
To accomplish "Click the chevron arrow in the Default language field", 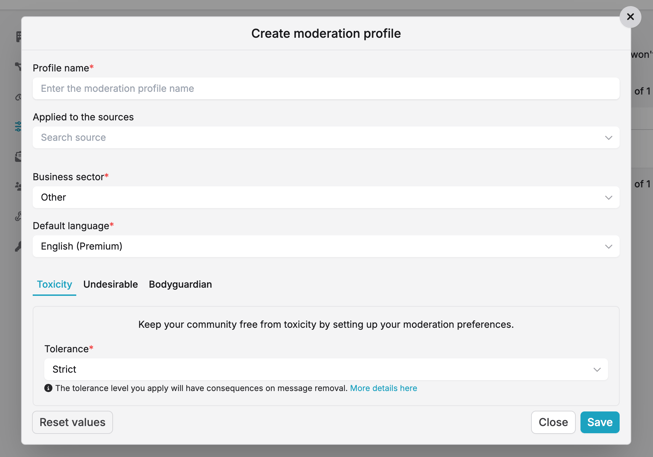I will coord(608,246).
